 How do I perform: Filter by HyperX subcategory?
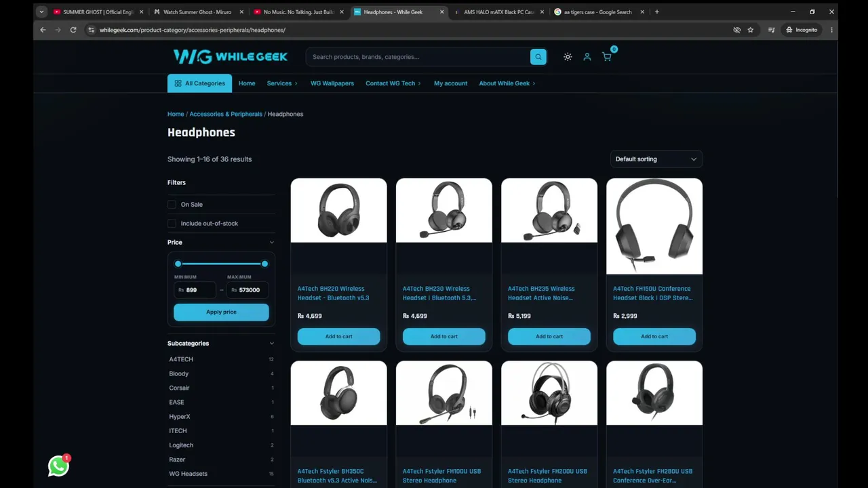tap(180, 417)
